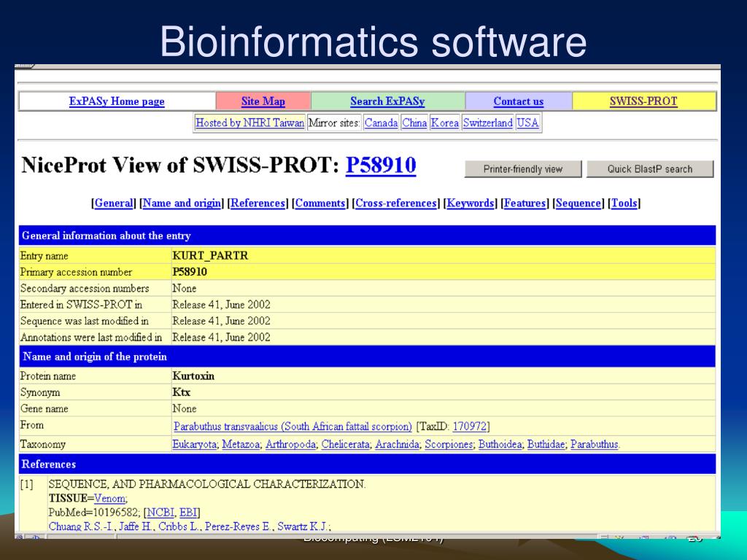Click the Contact us link
The height and width of the screenshot is (560, 747).
(519, 101)
